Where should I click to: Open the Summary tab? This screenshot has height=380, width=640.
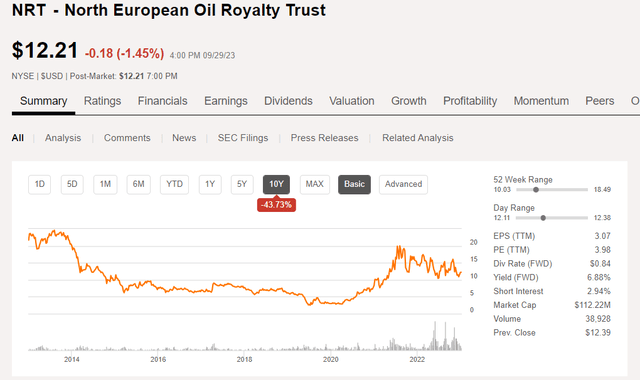[x=43, y=101]
